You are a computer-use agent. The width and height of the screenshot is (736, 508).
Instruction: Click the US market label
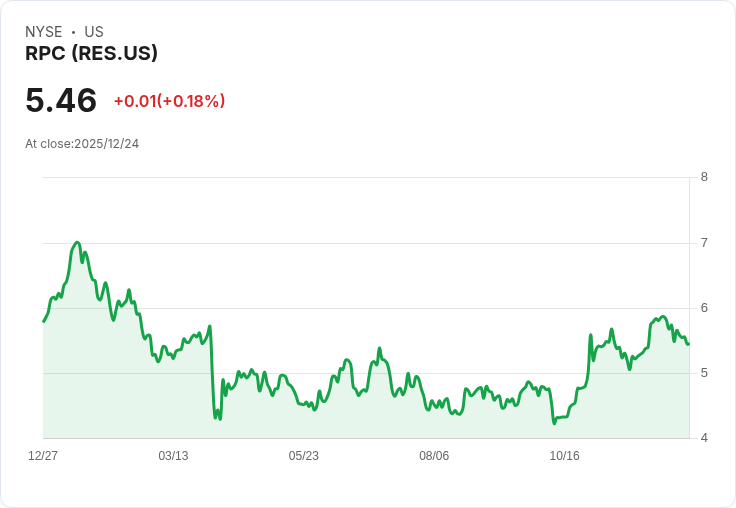coord(94,32)
